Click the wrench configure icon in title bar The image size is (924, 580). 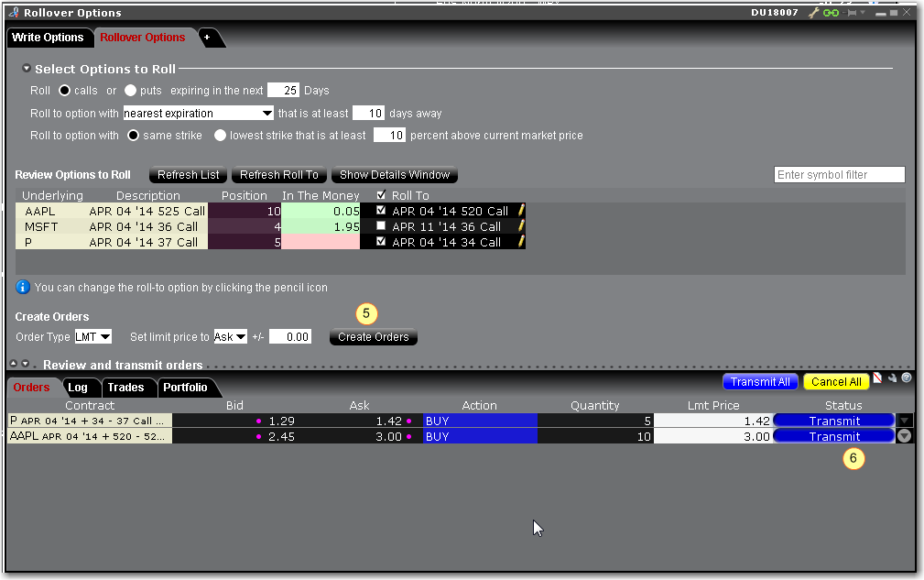click(x=812, y=14)
